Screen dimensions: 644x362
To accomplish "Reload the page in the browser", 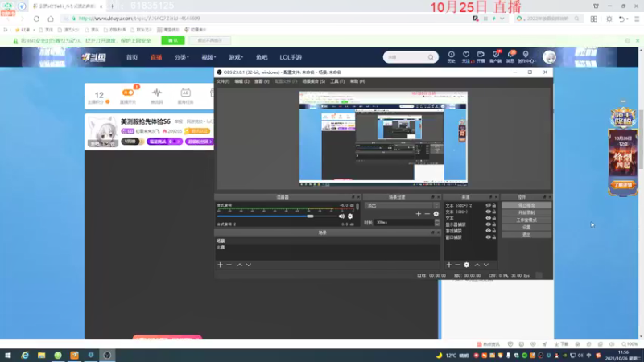I will [x=36, y=19].
